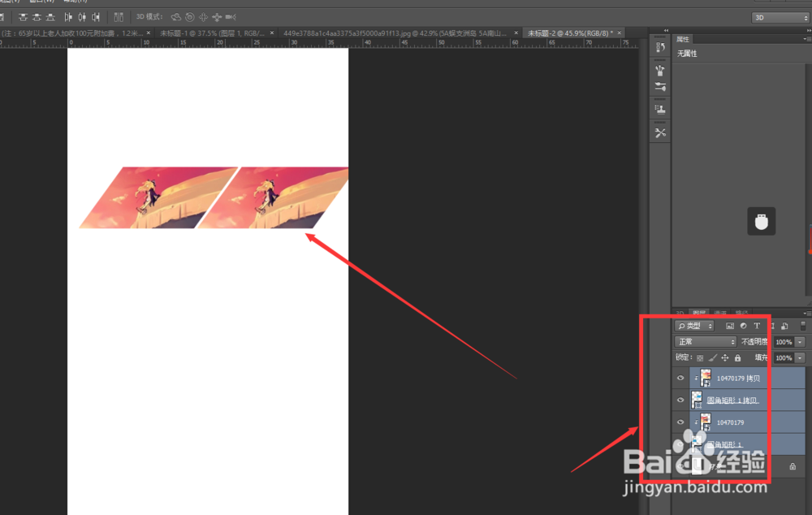
Task: Switch to tab 449e3788a1c4aa3375a3f5000a91f13.jpg
Action: pyautogui.click(x=395, y=33)
